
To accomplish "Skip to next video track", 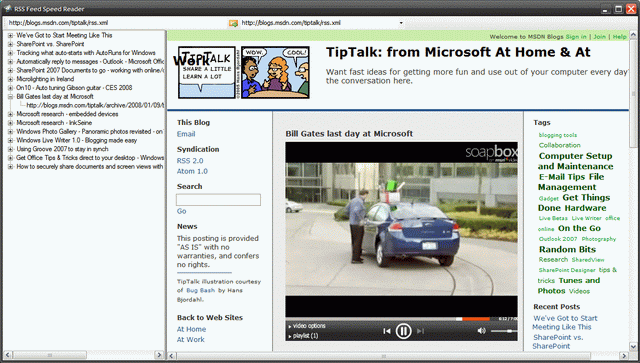I will tap(420, 331).
